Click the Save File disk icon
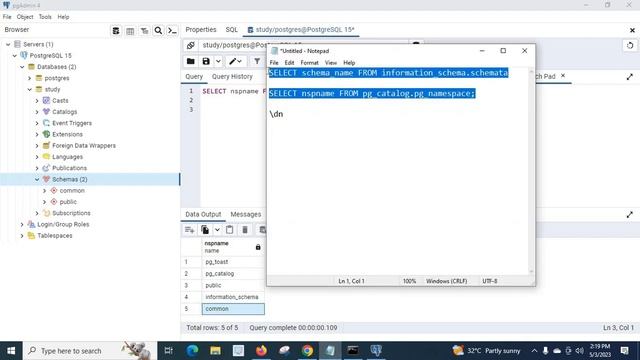 [206, 61]
